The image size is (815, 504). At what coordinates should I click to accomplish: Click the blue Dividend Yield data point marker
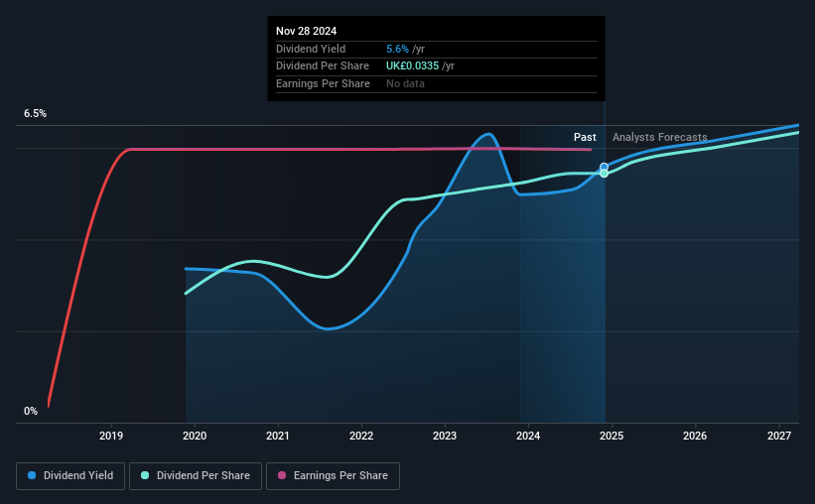(x=604, y=168)
